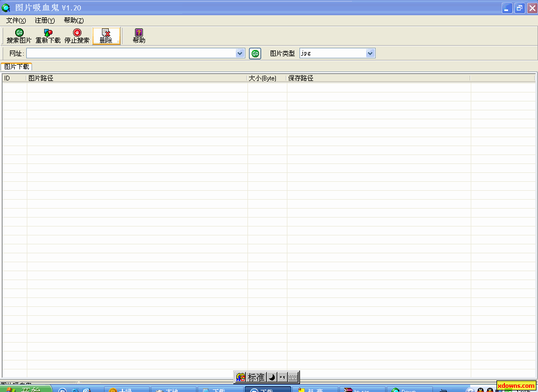Viewport: 538px width, 392px height.
Task: Click the 搜索图片 search images toolbar button
Action: click(x=19, y=36)
